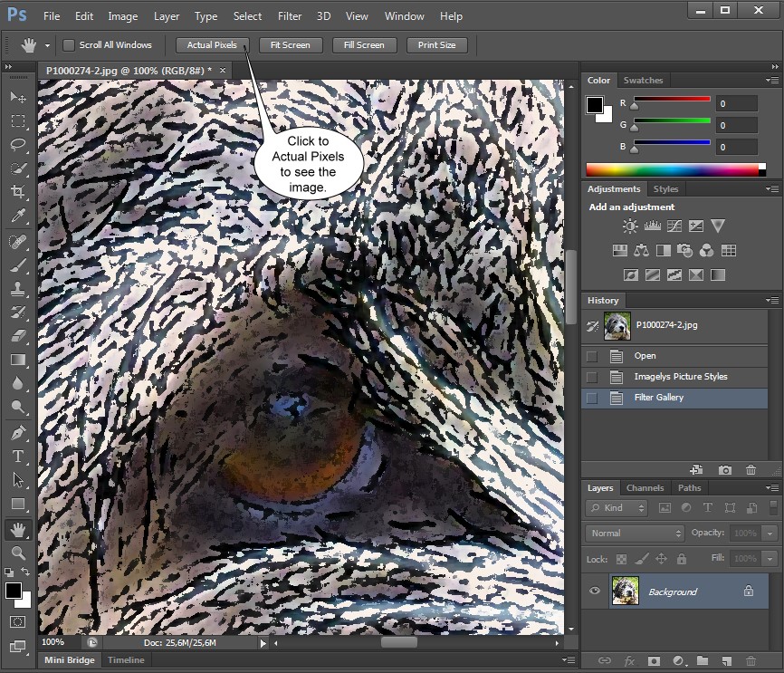784x673 pixels.
Task: Select the Horizontal Type tool
Action: click(x=18, y=457)
